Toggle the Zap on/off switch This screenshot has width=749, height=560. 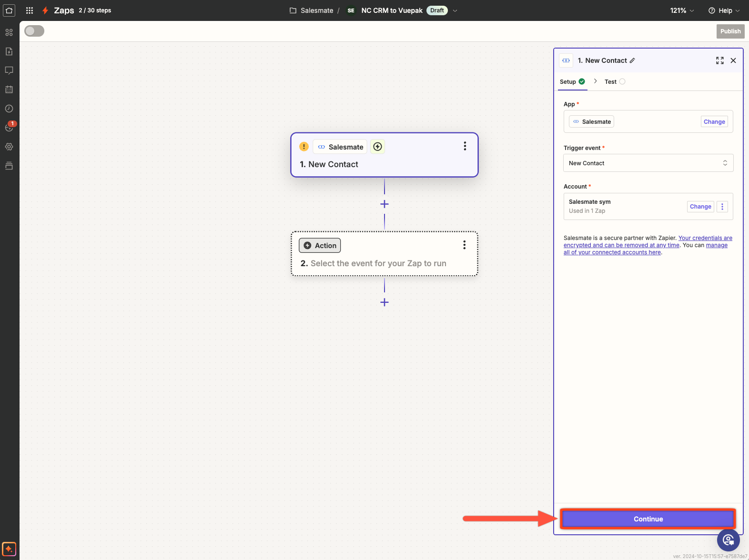34,31
